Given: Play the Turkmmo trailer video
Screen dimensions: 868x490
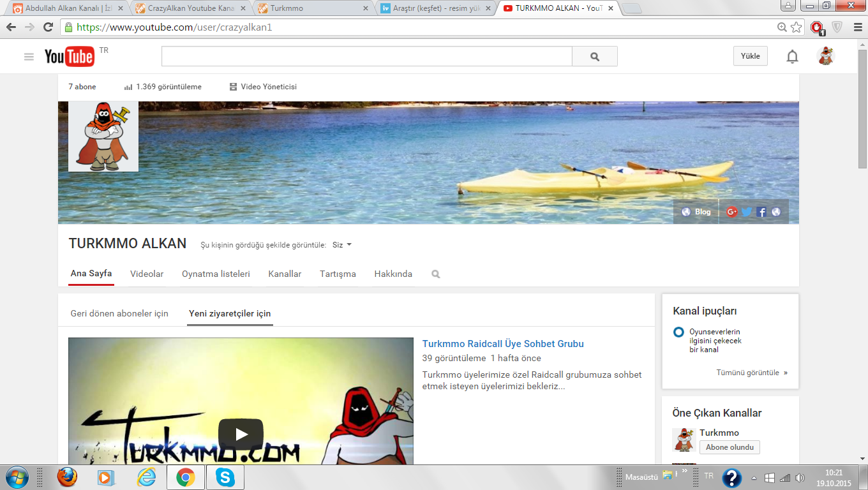Looking at the screenshot, I should click(x=241, y=434).
